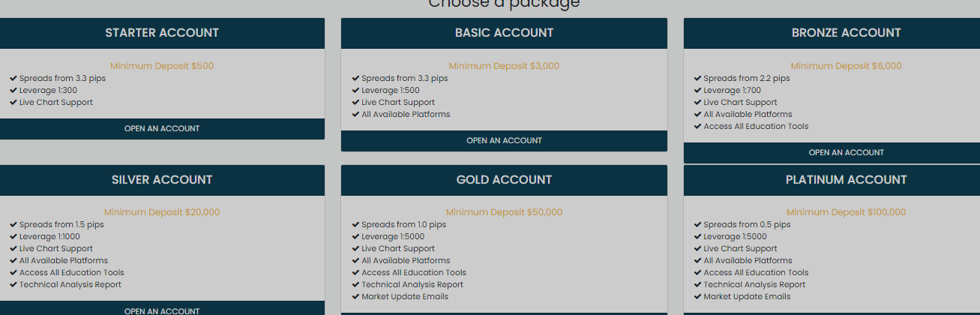Viewport: 980px width, 315px height.
Task: Click checkmark icon beside Starter Leverage 1:300
Action: pos(13,91)
